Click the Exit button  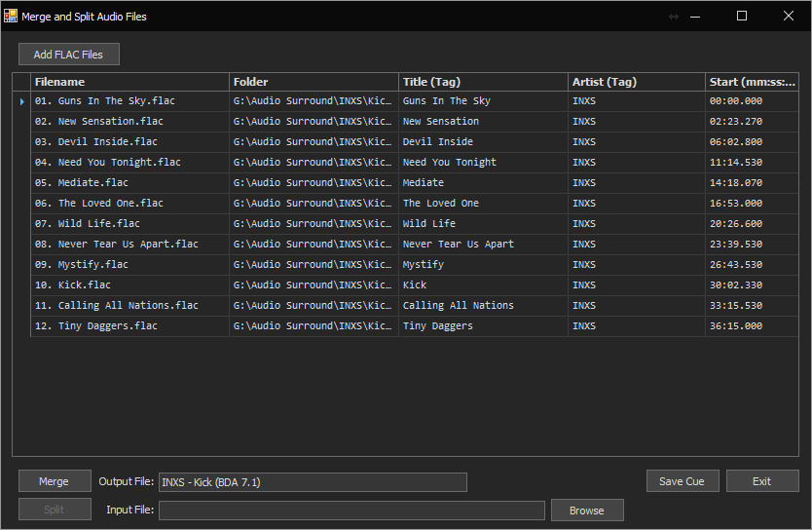761,481
